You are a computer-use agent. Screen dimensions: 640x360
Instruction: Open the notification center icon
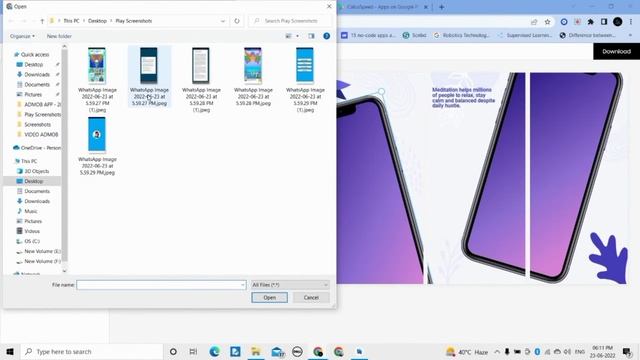click(x=627, y=351)
